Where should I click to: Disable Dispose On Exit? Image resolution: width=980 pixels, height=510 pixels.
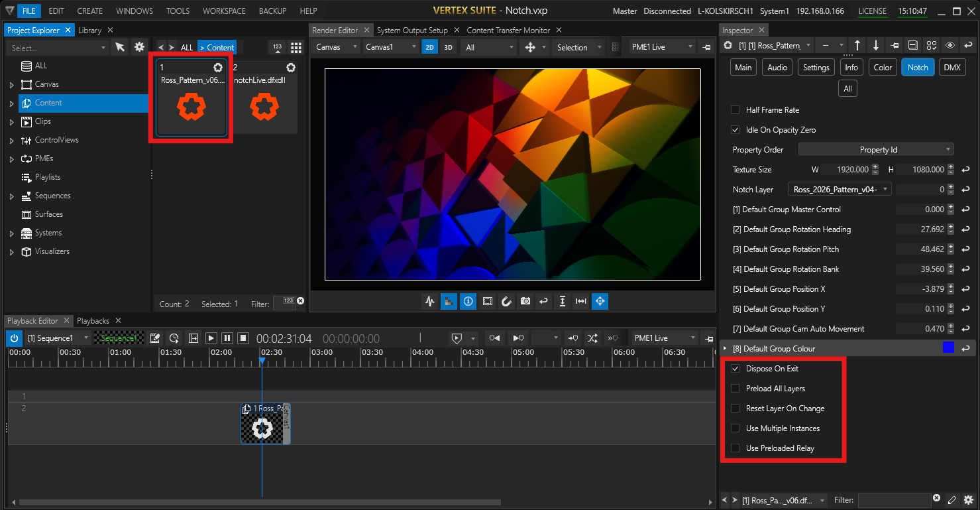coord(735,368)
